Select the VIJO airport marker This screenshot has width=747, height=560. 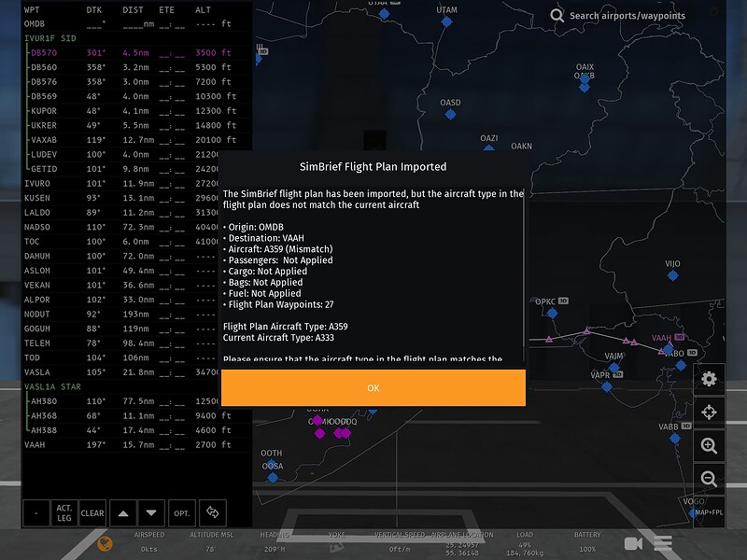pos(672,275)
